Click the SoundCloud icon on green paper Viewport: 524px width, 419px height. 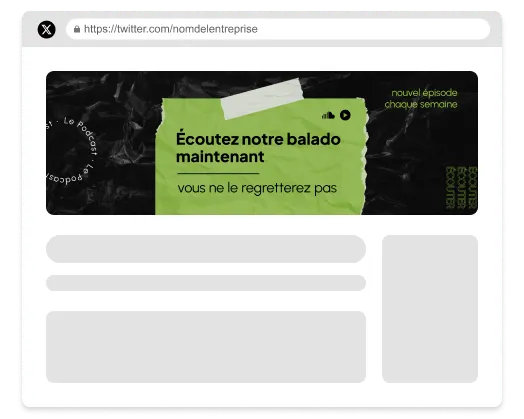[328, 116]
